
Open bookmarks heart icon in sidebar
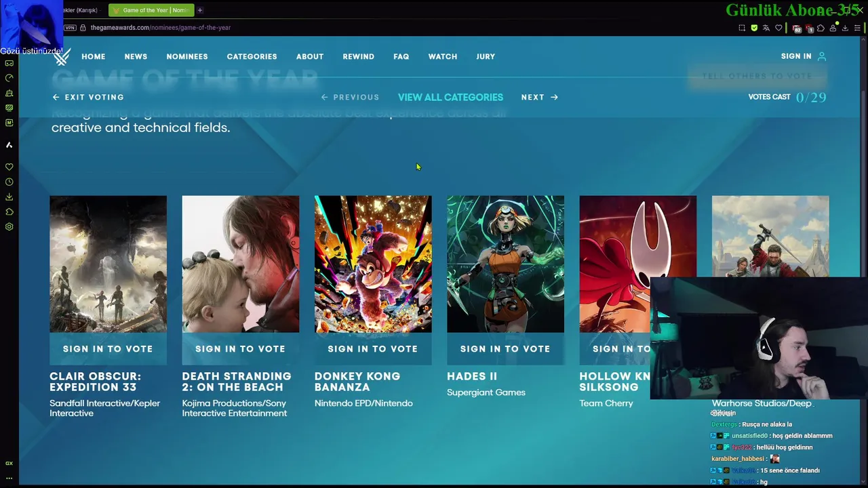point(9,167)
